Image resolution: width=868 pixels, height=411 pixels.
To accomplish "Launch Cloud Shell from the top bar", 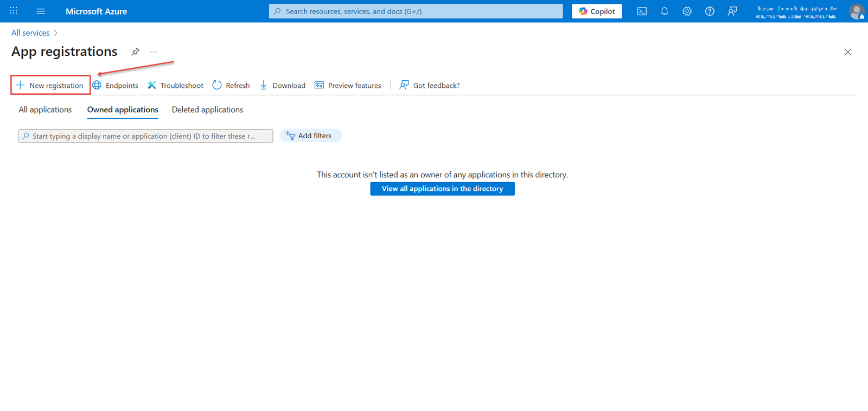I will (x=642, y=11).
